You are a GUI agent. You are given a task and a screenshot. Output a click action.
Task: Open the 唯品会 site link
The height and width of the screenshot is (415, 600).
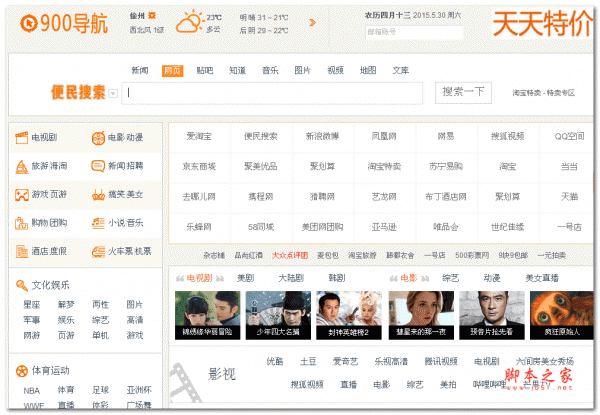coord(446,227)
